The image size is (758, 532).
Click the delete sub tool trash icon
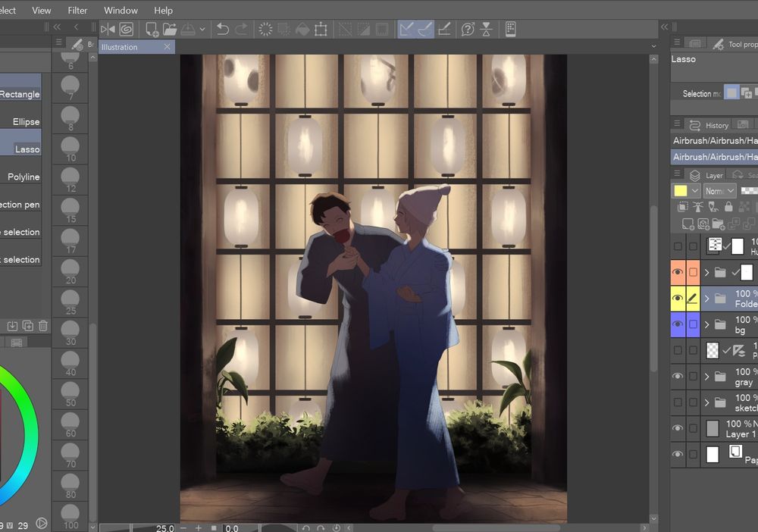click(43, 326)
